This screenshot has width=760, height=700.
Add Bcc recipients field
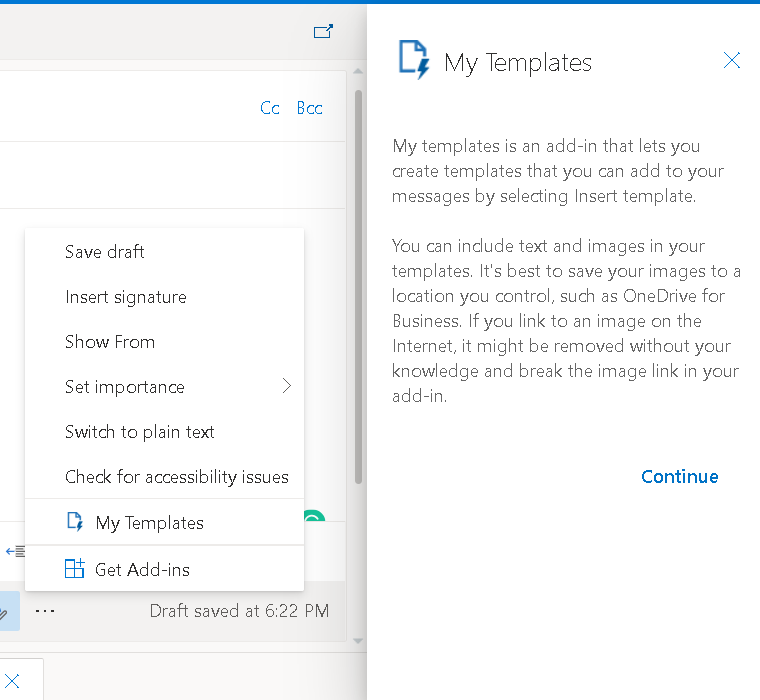[309, 108]
